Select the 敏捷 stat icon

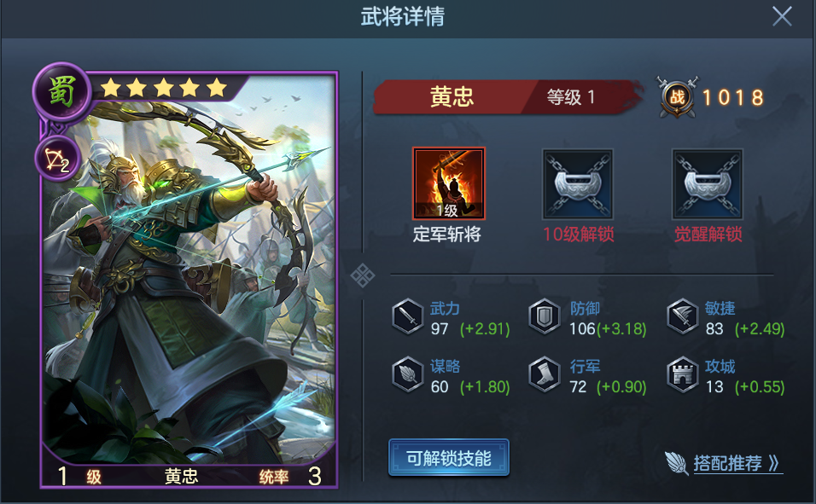tap(682, 316)
